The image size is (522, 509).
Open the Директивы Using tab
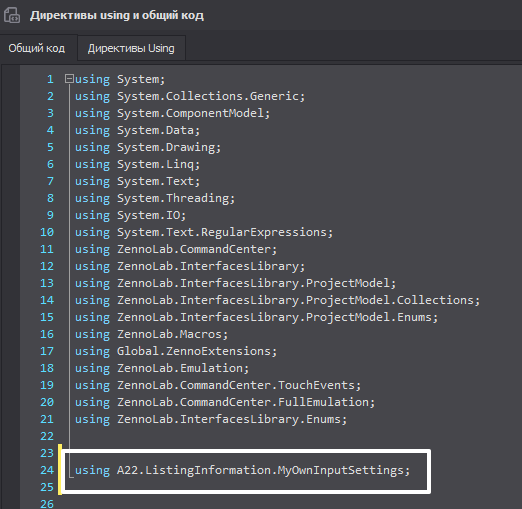[131, 48]
